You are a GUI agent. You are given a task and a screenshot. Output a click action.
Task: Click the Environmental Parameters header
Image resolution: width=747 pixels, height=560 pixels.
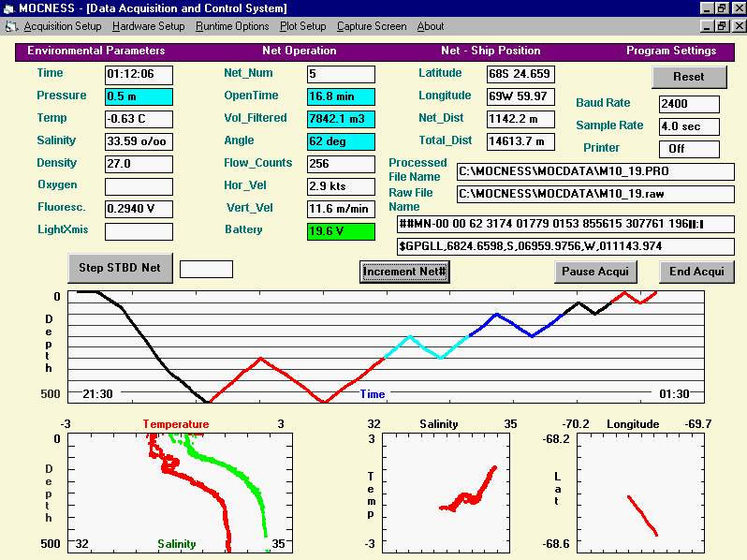click(x=95, y=51)
